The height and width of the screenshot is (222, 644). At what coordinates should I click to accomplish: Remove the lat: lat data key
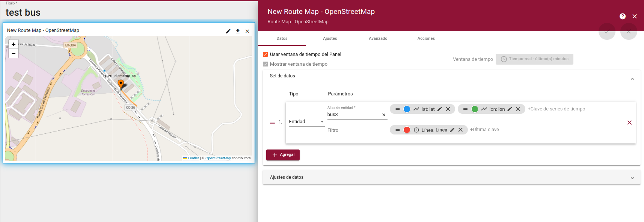click(x=448, y=109)
